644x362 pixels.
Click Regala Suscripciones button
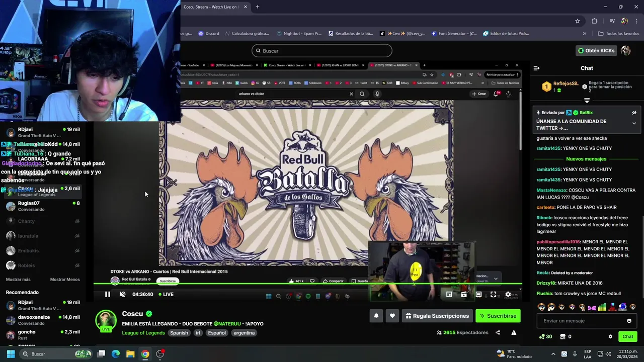pyautogui.click(x=437, y=316)
